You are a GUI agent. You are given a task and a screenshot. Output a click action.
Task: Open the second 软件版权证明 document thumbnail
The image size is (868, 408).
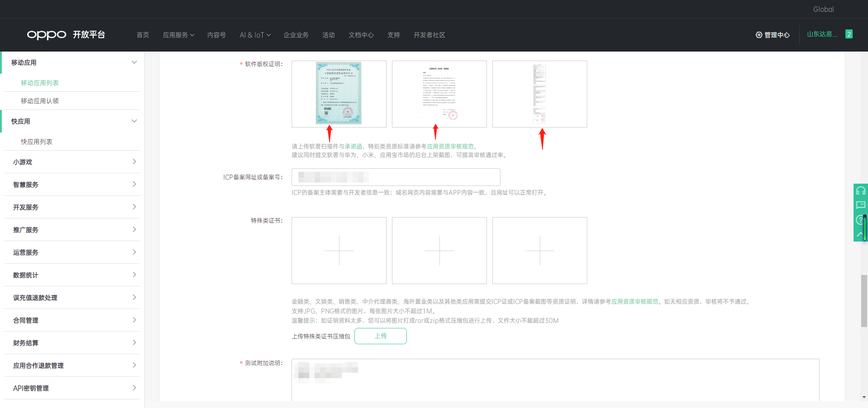click(x=439, y=94)
